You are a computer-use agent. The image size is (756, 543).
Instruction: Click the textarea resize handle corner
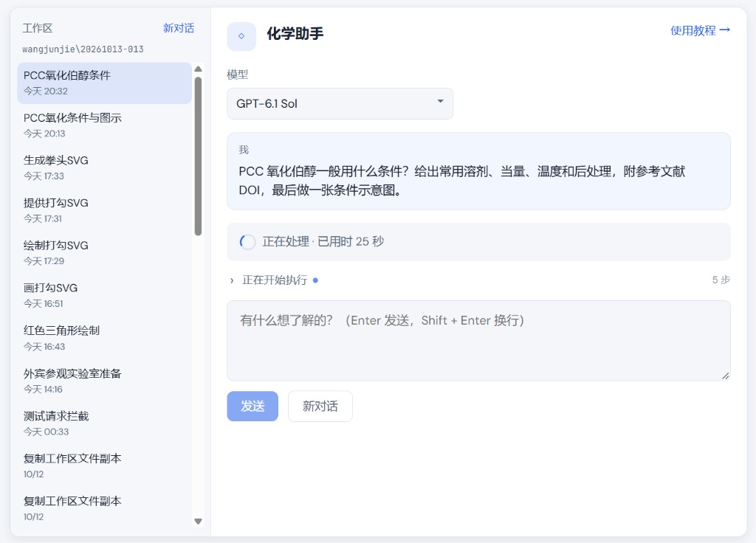(725, 376)
